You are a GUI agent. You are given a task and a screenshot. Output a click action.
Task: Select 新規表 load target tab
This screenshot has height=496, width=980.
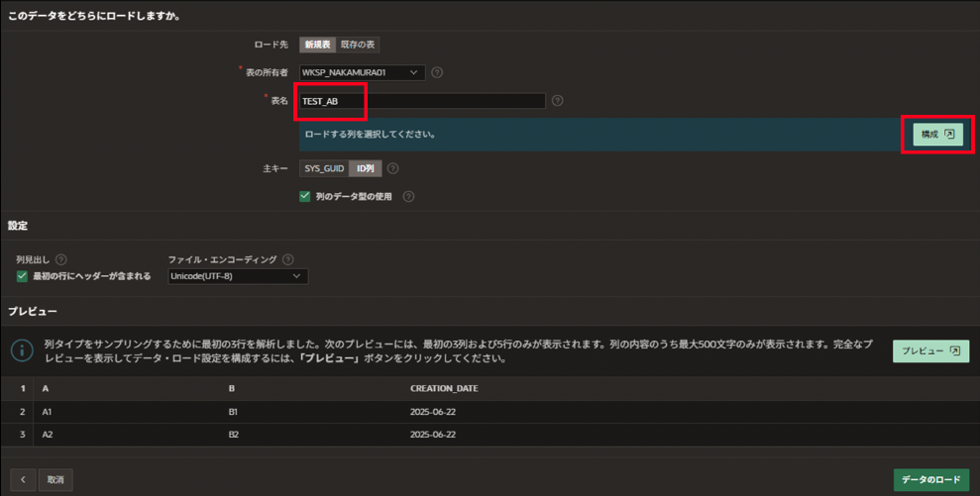(317, 45)
